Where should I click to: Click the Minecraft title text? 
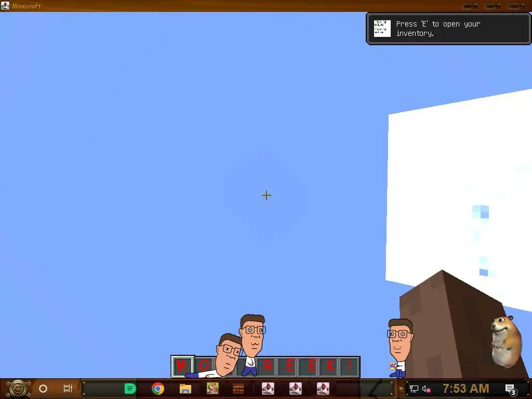tap(26, 6)
